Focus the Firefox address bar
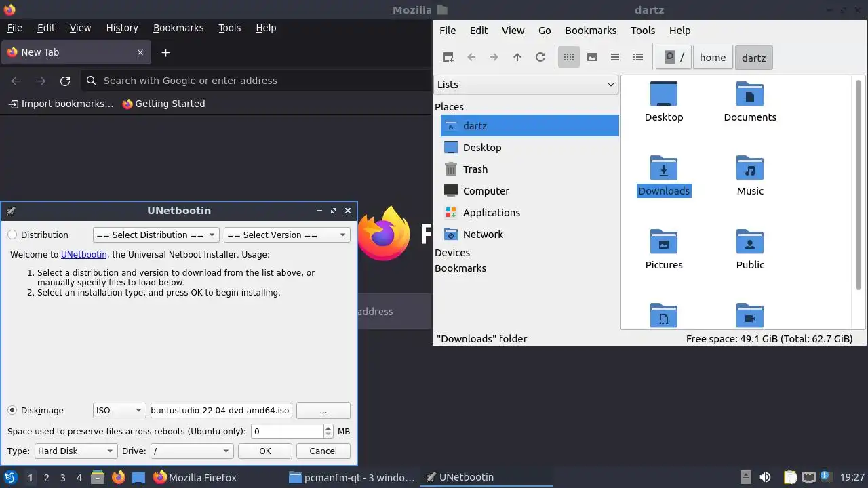The image size is (868, 488). click(x=257, y=81)
